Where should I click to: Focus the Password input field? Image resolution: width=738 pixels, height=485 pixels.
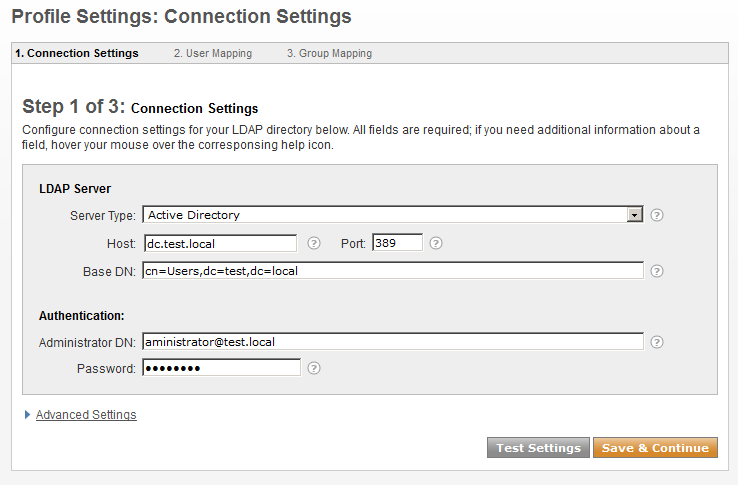coord(222,368)
